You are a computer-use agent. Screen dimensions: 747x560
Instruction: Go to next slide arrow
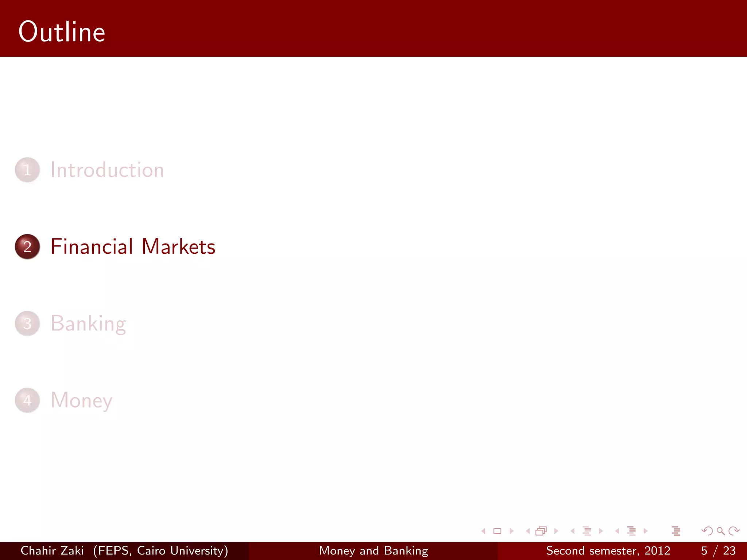click(511, 531)
